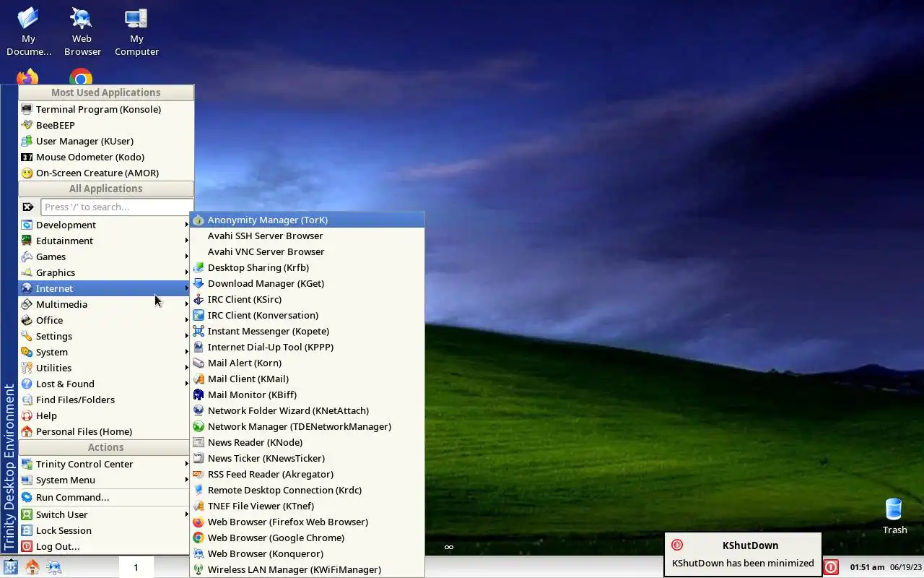Select Switch User action

pyautogui.click(x=105, y=514)
